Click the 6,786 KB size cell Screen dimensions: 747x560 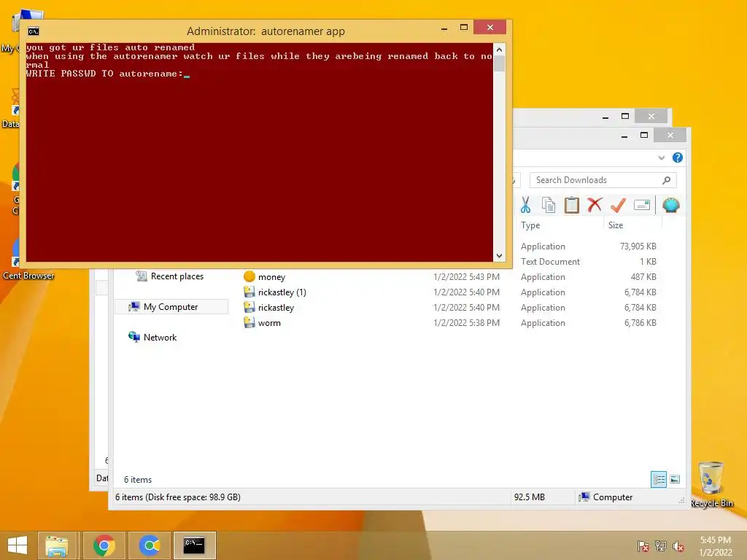tap(640, 323)
